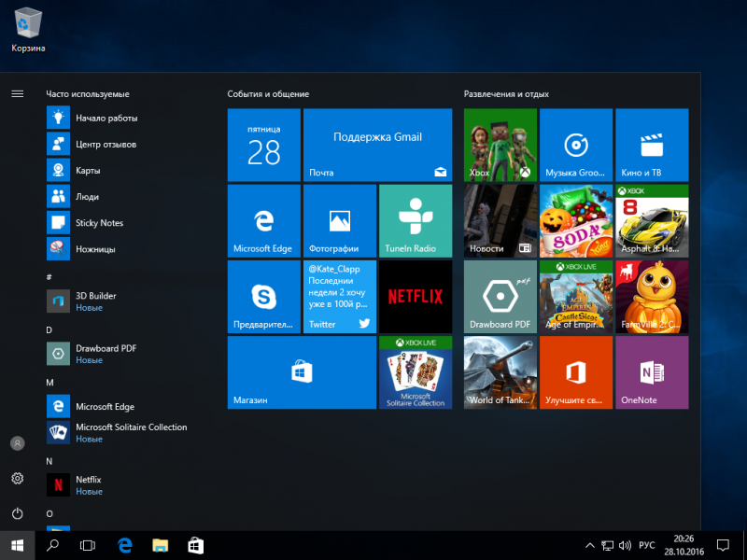This screenshot has width=747, height=560.
Task: Open Edge from the taskbar
Action: [124, 546]
